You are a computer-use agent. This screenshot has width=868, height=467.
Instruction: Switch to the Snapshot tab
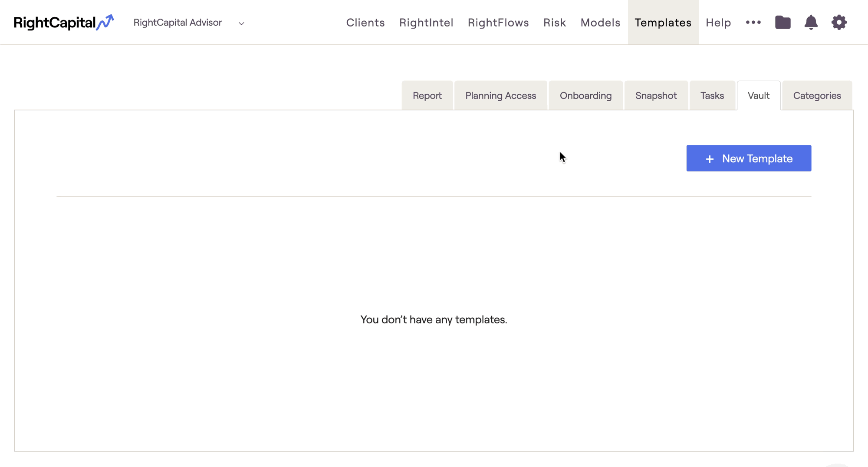click(656, 95)
